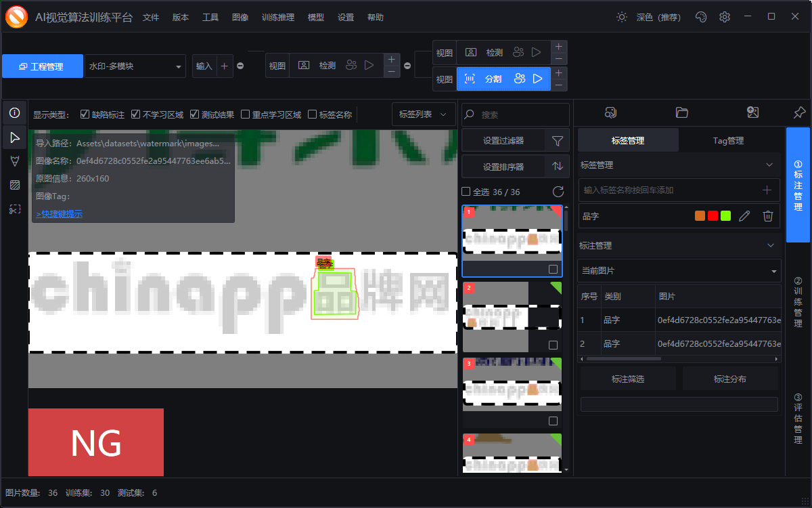Select the pointer arrow tool
The image size is (812, 508).
(x=14, y=138)
